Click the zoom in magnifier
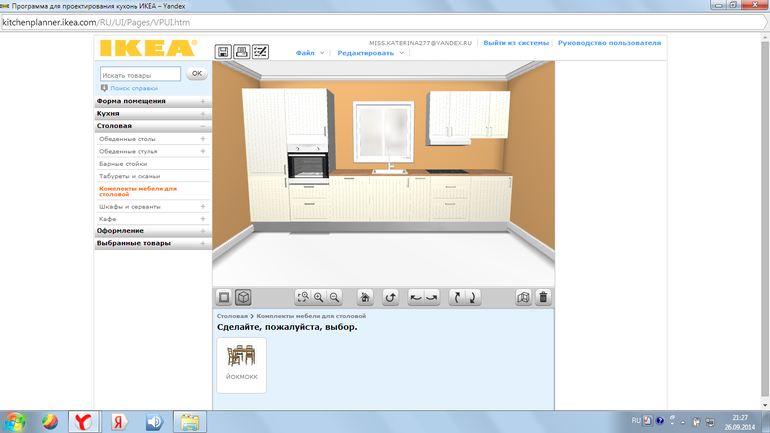Screen dimensions: 770x433 point(319,298)
